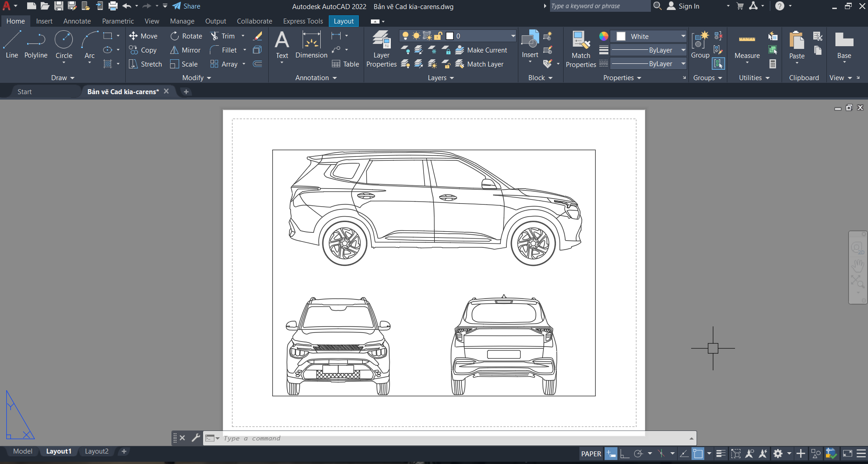Image resolution: width=868 pixels, height=464 pixels.
Task: Click the Mirror modify tool
Action: (185, 50)
